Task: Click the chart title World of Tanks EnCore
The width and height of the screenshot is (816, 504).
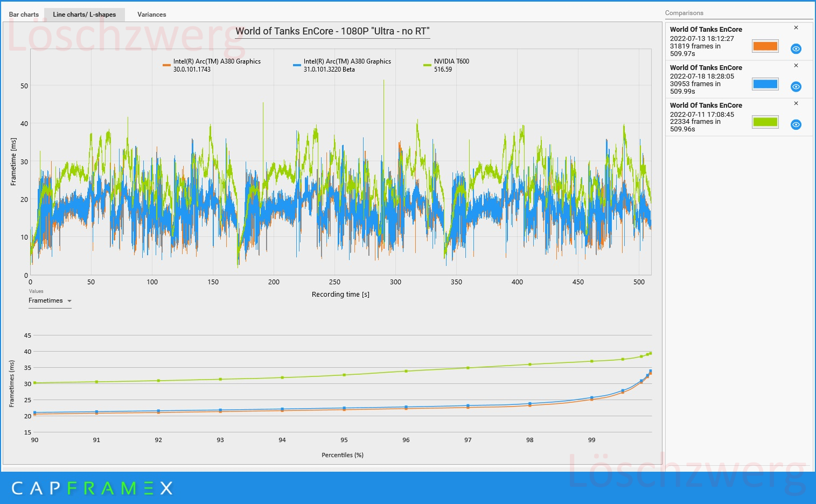Action: coord(332,31)
